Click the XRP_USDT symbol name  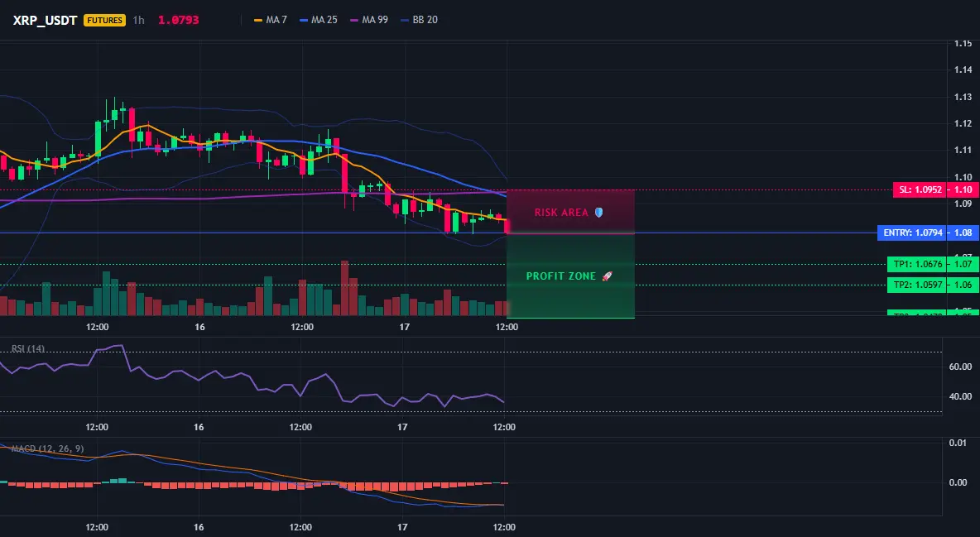pyautogui.click(x=45, y=20)
